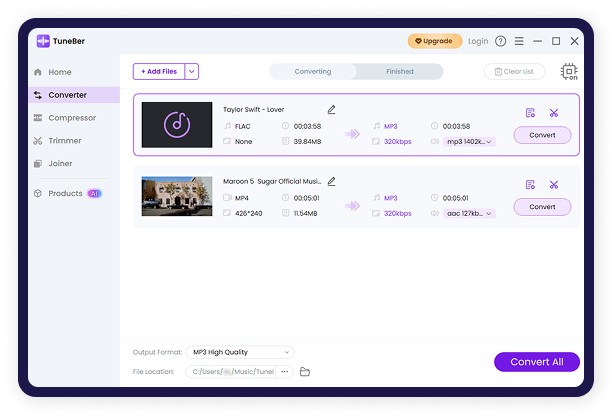Edit the Taylor Swift - Lover file name

[332, 110]
